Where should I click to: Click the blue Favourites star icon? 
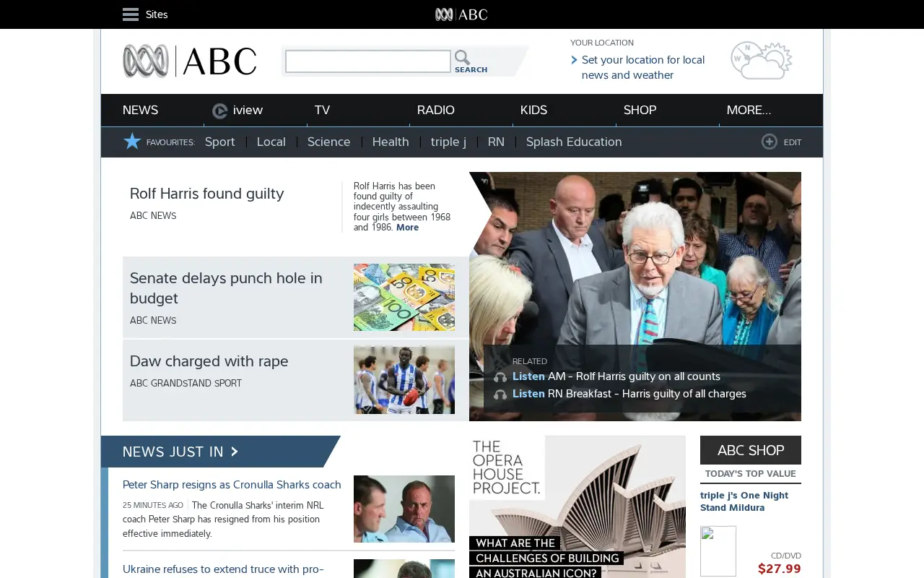click(132, 142)
